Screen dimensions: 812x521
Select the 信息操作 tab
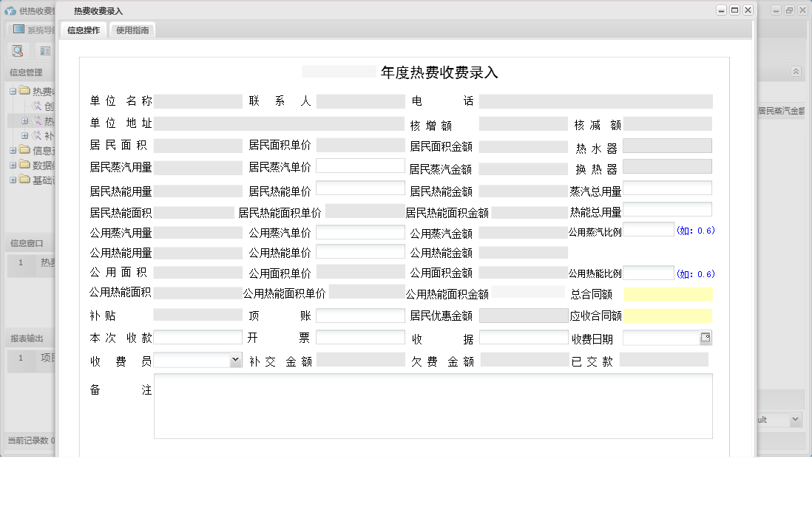click(x=83, y=30)
